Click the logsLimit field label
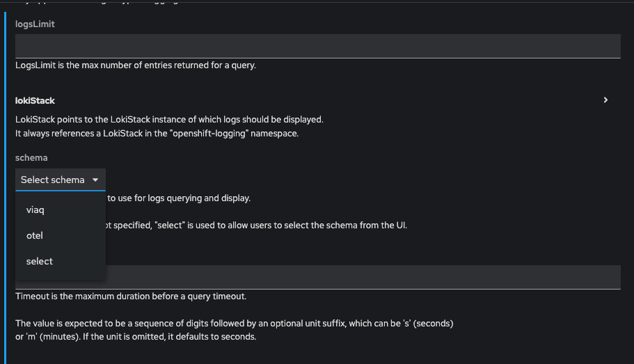This screenshot has width=634, height=364. click(x=35, y=24)
